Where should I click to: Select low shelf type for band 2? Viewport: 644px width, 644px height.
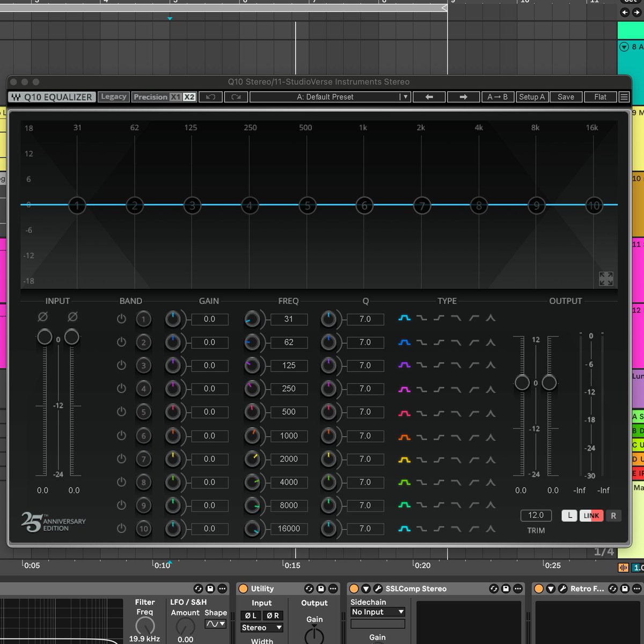click(422, 342)
